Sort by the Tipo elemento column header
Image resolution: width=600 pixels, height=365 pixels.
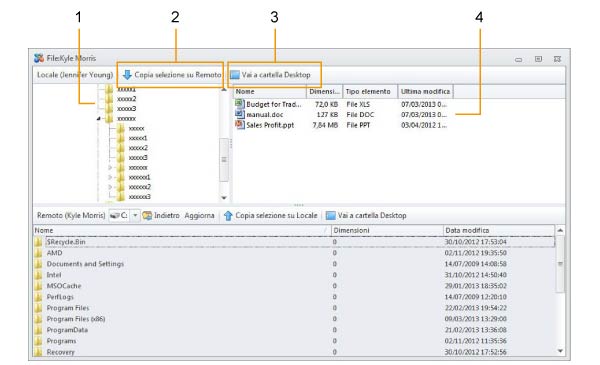pos(370,91)
